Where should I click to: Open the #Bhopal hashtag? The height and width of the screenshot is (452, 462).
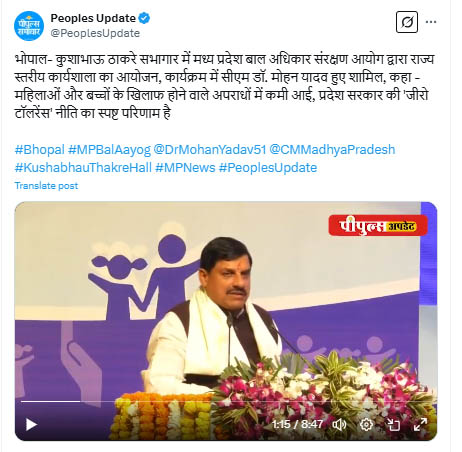39,150
